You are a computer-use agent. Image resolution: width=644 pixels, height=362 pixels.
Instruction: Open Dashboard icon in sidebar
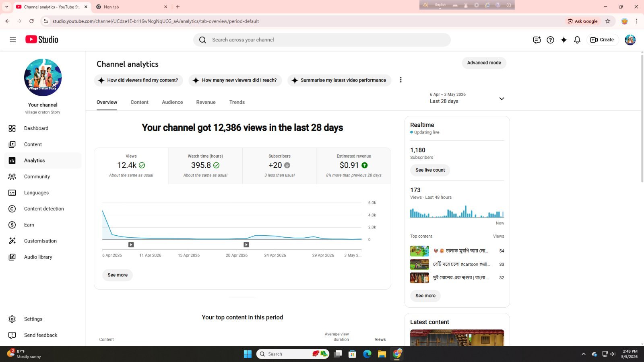click(12, 128)
